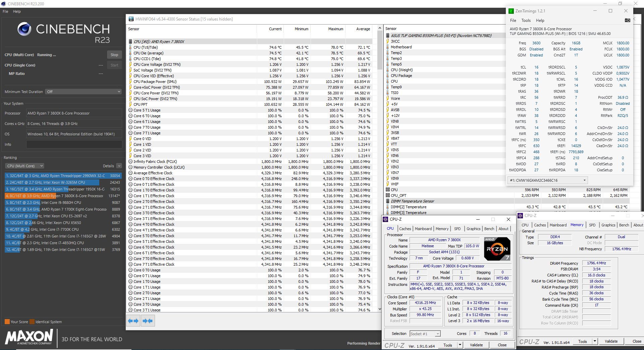
Task: Select Intel Xeon W-3265M ranking entry
Action: click(63, 182)
